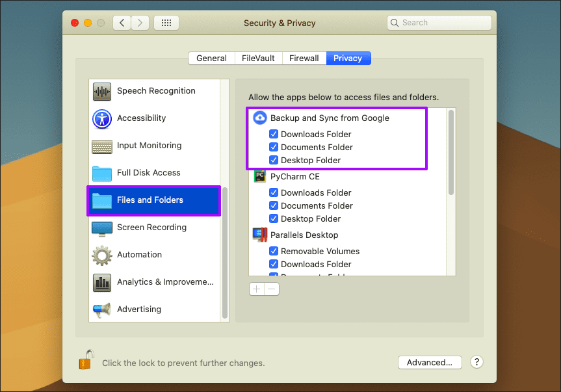Image resolution: width=561 pixels, height=392 pixels.
Task: Click the Accessibility figure icon
Action: (102, 119)
